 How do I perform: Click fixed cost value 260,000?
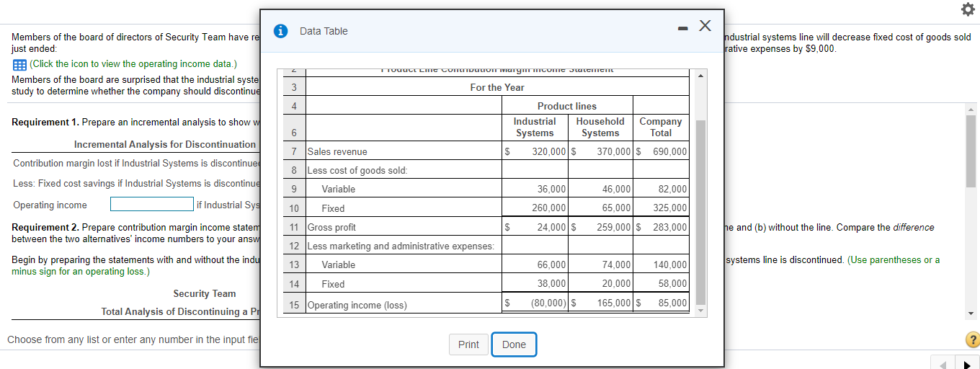click(548, 208)
